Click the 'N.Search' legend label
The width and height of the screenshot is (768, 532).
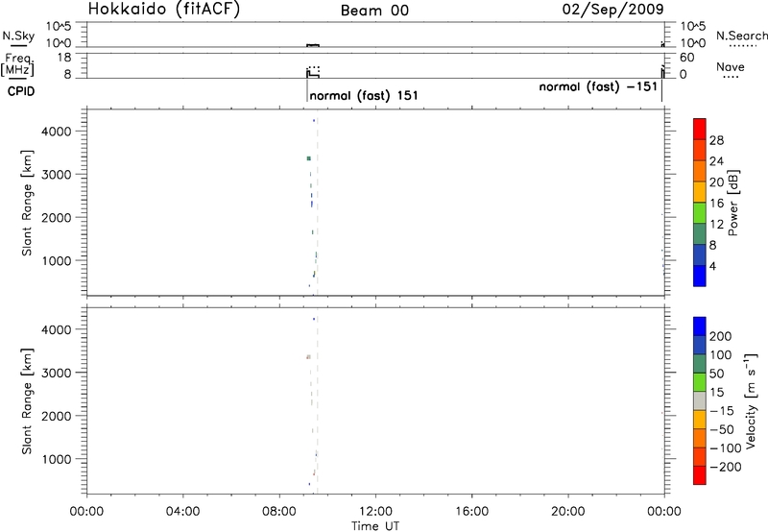point(741,36)
